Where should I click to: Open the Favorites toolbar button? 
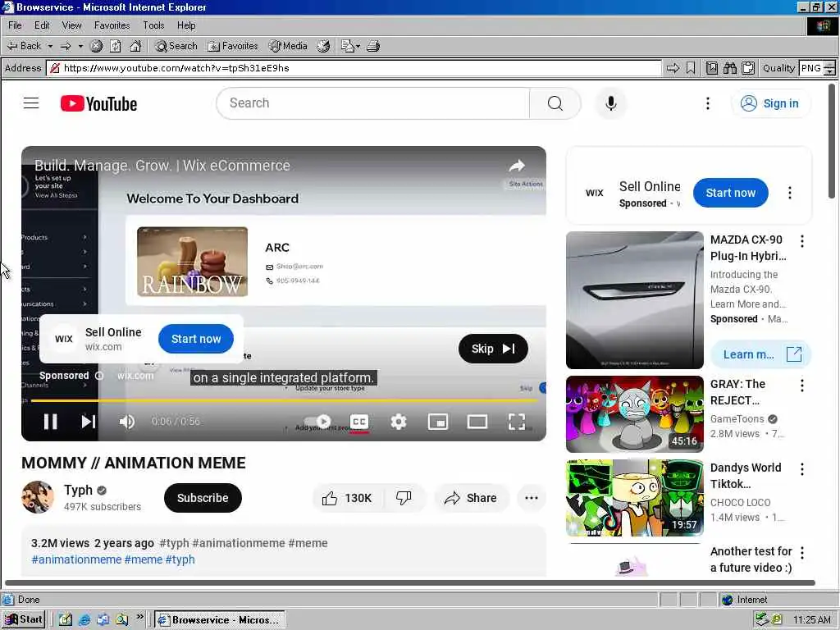click(233, 46)
